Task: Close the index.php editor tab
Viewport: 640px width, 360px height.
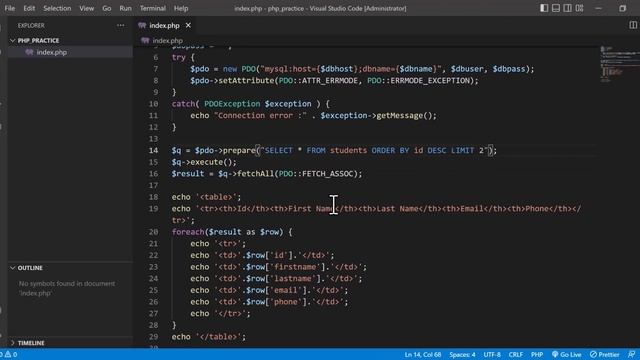Action: [x=188, y=25]
